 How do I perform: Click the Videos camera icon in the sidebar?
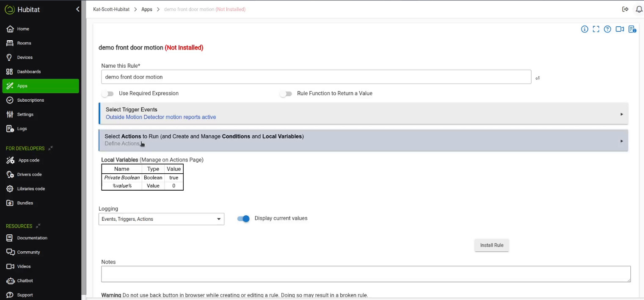point(10,267)
